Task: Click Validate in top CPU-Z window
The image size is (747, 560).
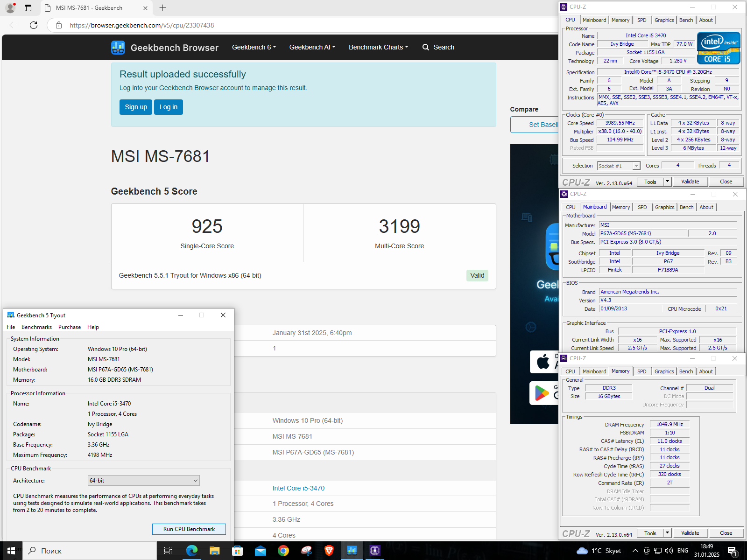Action: (x=690, y=182)
